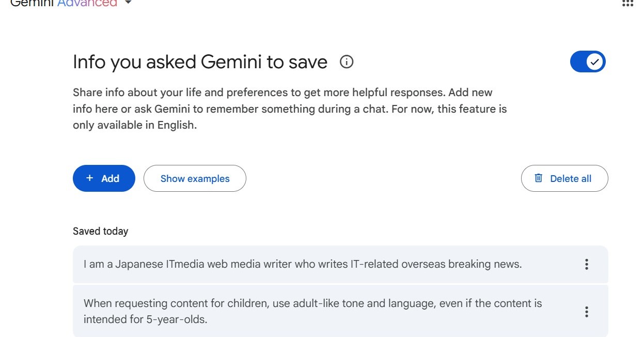Click the checkmark knob on the blue switch
Screen dimensions: 644x337
tap(595, 62)
